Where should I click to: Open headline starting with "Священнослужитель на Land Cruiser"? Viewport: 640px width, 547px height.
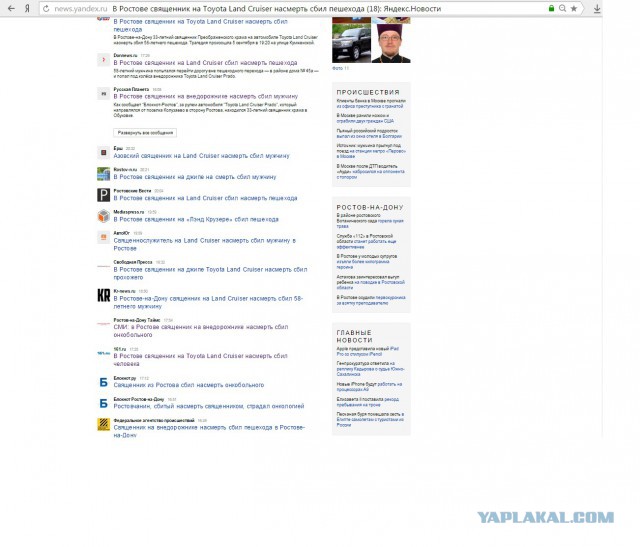[x=204, y=245]
